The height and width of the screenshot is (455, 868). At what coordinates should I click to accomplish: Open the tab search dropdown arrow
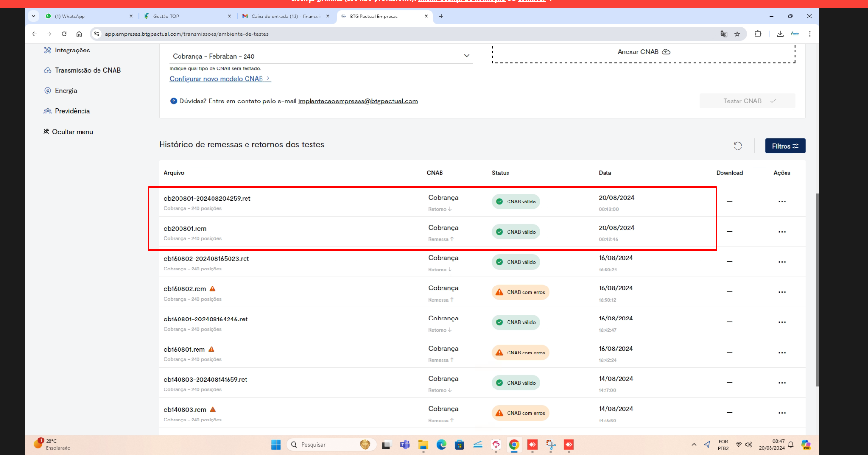[x=33, y=16]
